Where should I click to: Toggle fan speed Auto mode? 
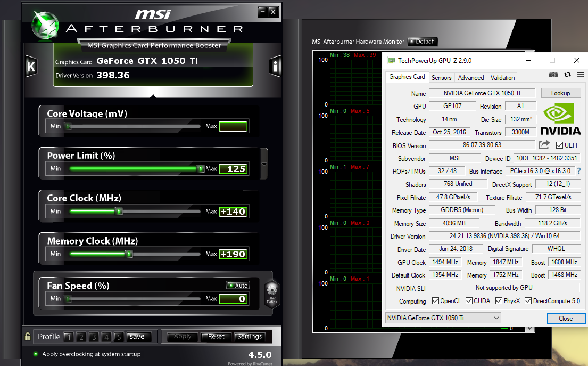point(238,286)
